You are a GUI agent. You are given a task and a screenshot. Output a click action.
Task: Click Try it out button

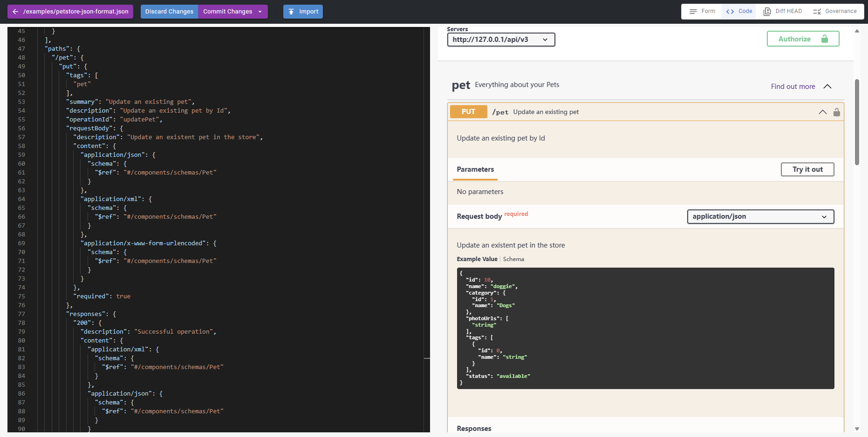click(807, 169)
